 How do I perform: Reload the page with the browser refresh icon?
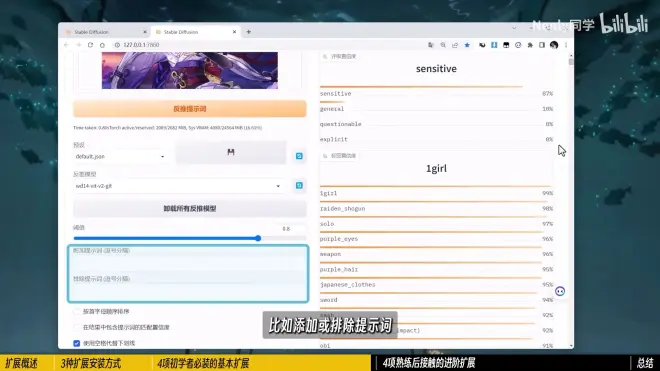tap(90, 45)
